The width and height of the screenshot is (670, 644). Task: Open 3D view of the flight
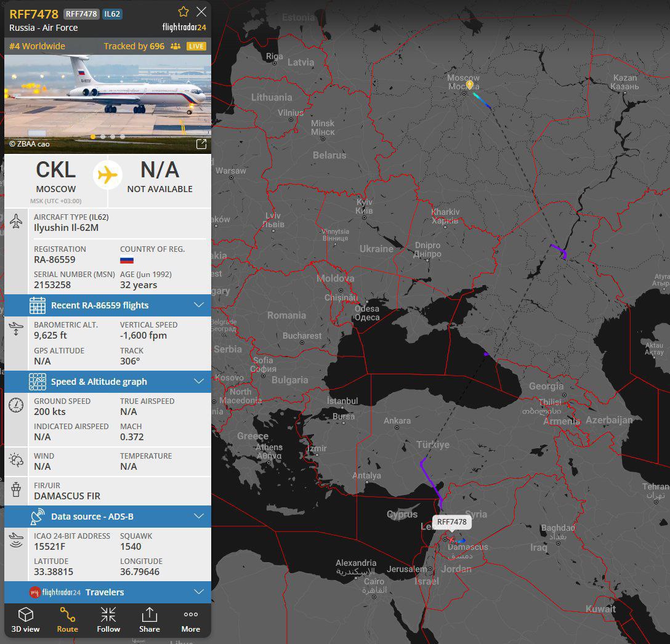(x=25, y=620)
